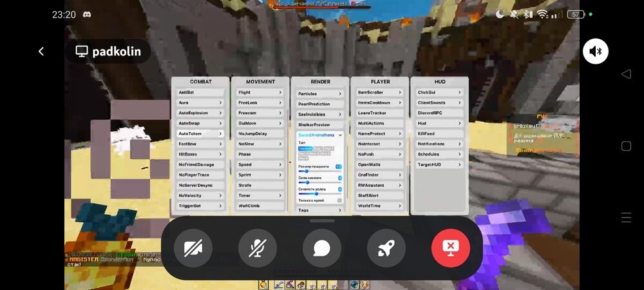Expand the Flight settings chevron
644x290 pixels.
click(x=280, y=92)
